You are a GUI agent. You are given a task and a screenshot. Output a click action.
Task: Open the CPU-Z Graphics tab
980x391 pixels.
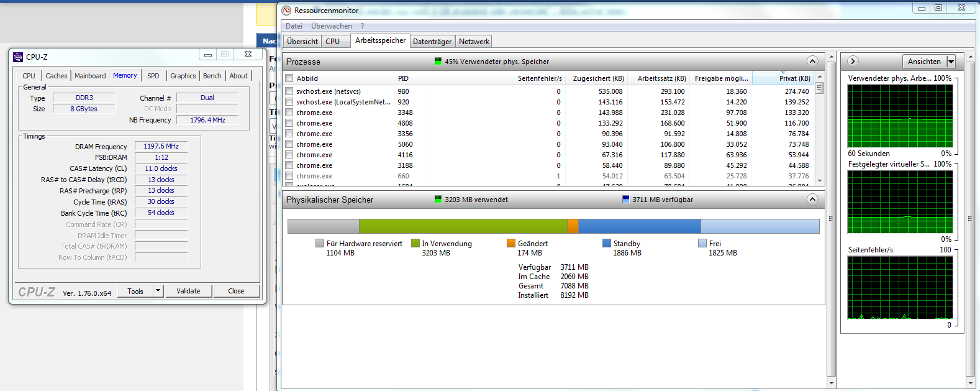(x=183, y=76)
